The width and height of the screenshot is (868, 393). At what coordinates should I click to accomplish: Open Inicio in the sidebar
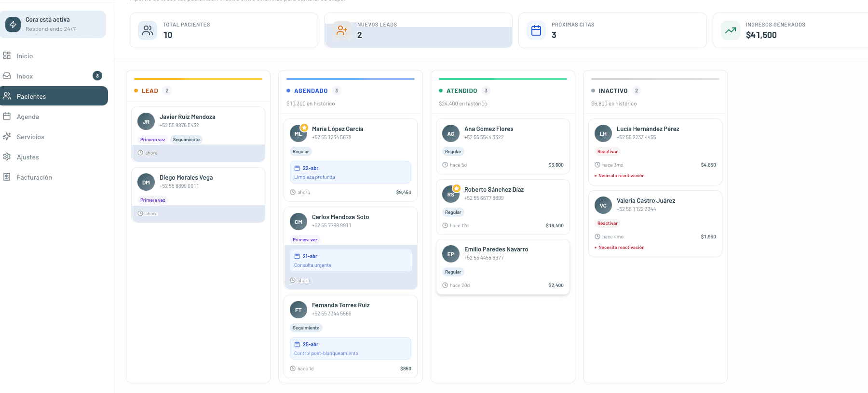pyautogui.click(x=54, y=56)
